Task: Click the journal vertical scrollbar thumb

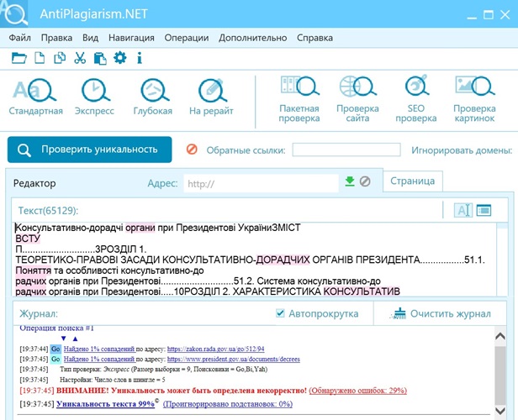Action: coord(500,374)
